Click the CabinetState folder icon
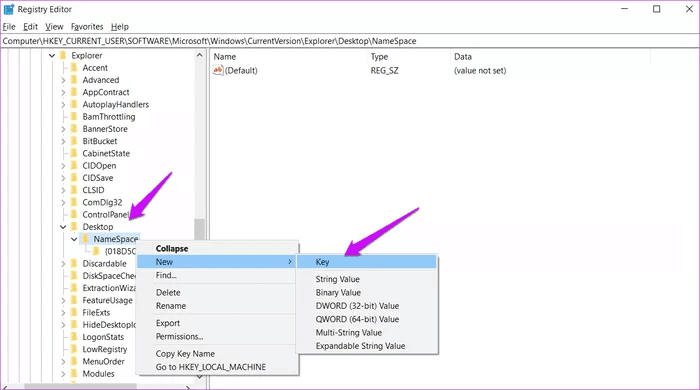 pyautogui.click(x=74, y=153)
